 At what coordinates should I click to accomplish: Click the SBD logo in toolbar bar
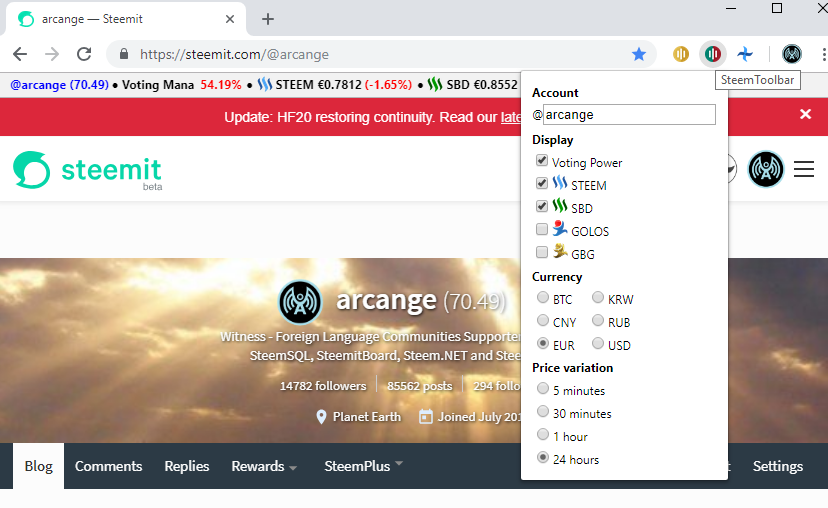(435, 84)
